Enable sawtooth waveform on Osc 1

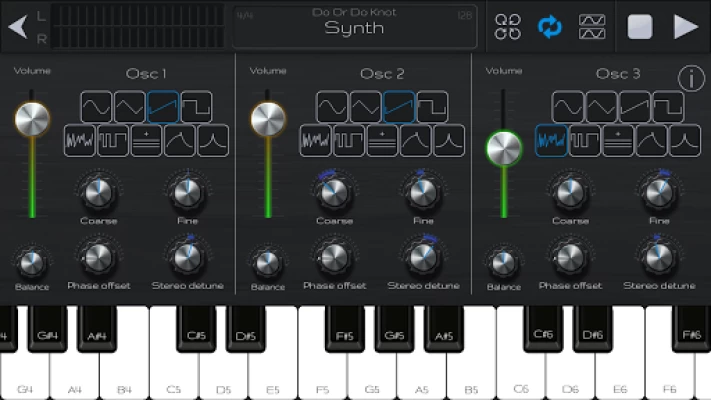tap(163, 107)
